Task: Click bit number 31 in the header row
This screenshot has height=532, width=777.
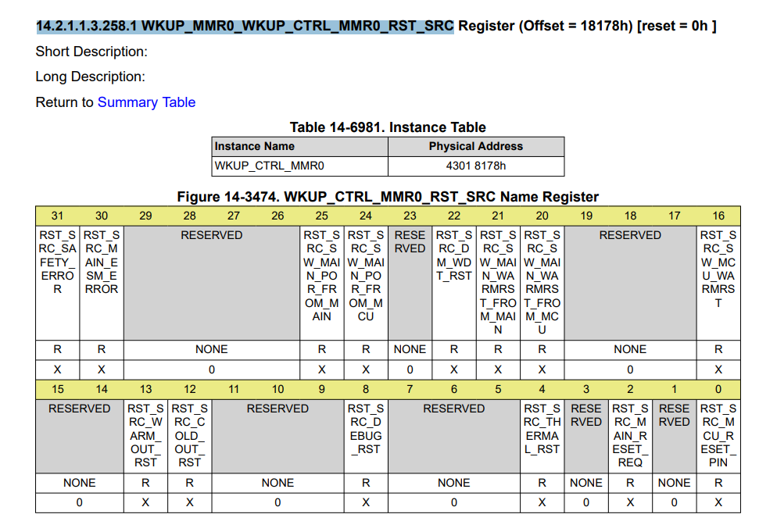Action: coord(58,216)
